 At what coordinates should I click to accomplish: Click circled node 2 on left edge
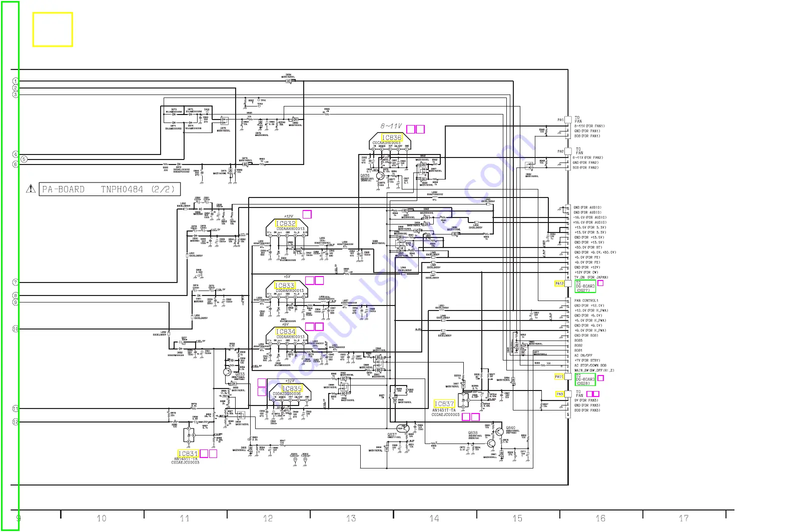point(16,88)
